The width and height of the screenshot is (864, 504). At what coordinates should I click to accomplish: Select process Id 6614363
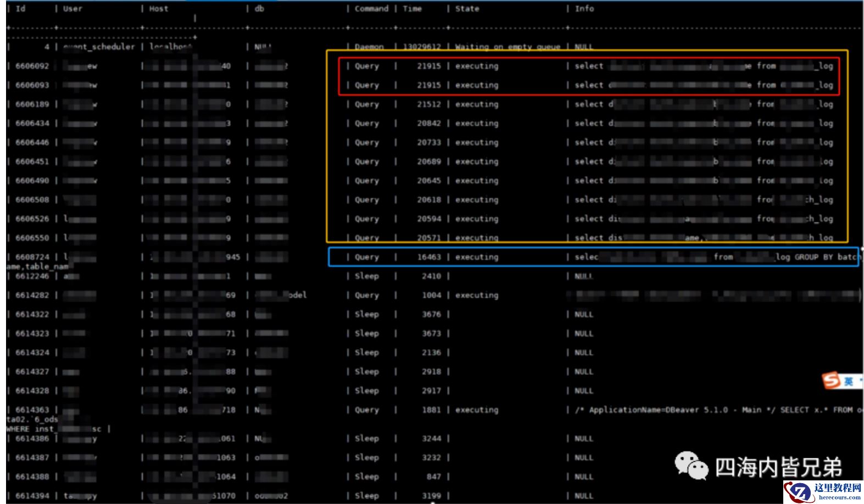pos(32,410)
